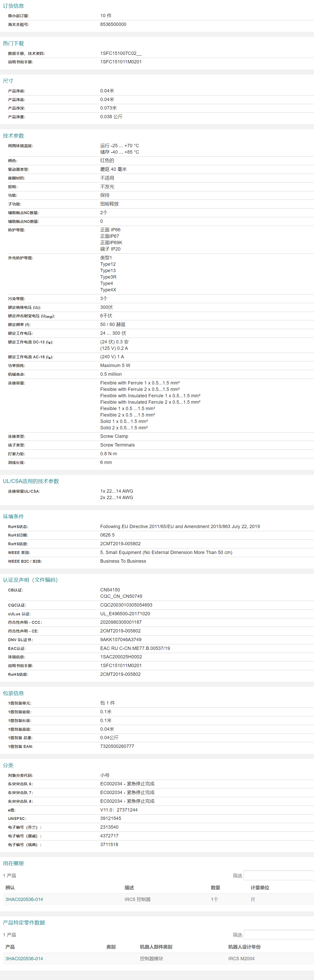Click DNV GL certificate 9AKK107046A3749
The image size is (314, 980).
click(121, 639)
